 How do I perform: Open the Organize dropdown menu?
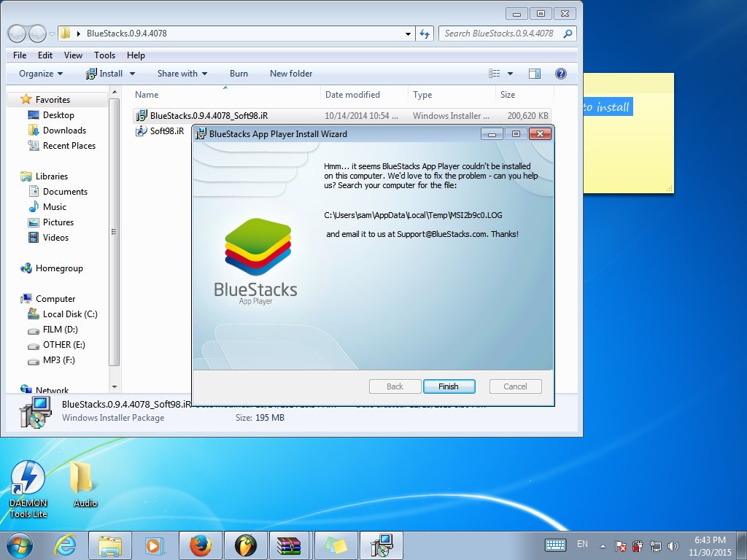coord(41,74)
